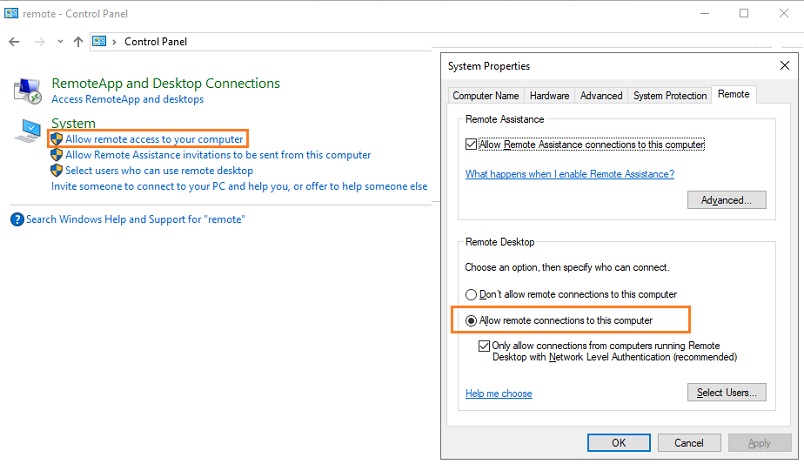Screen dimensions: 804x471
Task: Open the recent locations dropdown arrow
Action: (x=61, y=42)
